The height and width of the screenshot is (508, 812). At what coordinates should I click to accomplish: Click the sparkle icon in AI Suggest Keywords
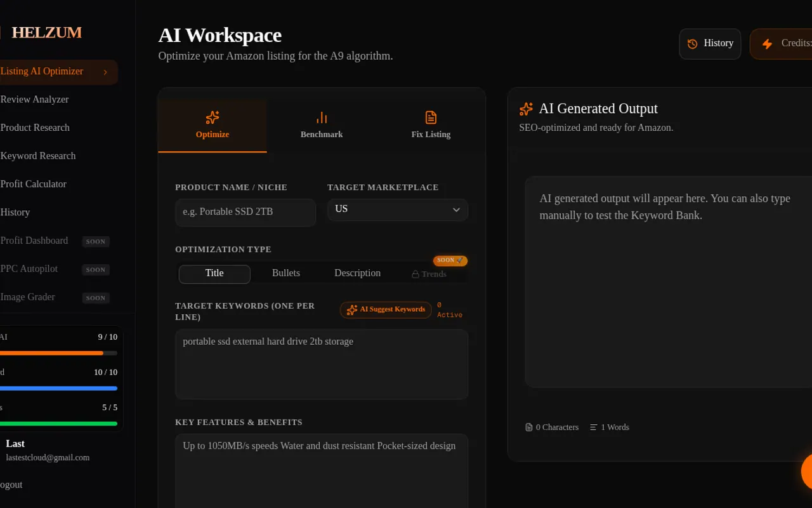click(352, 310)
